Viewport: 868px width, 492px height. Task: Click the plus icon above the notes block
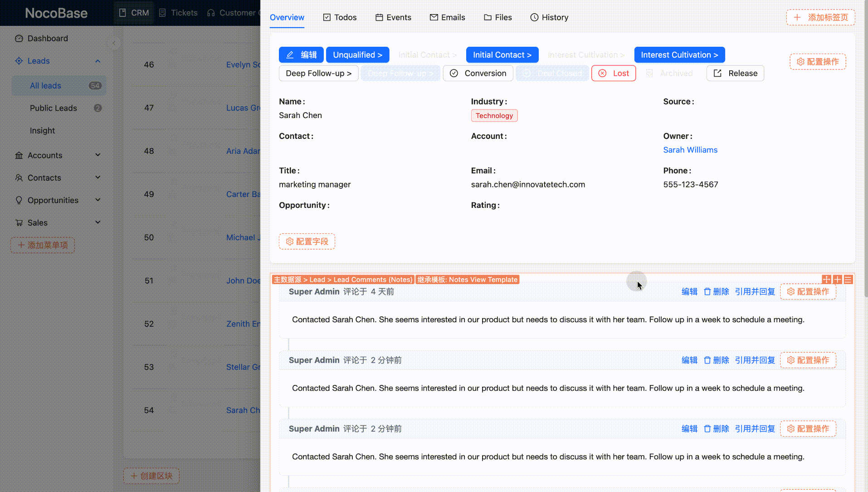837,279
